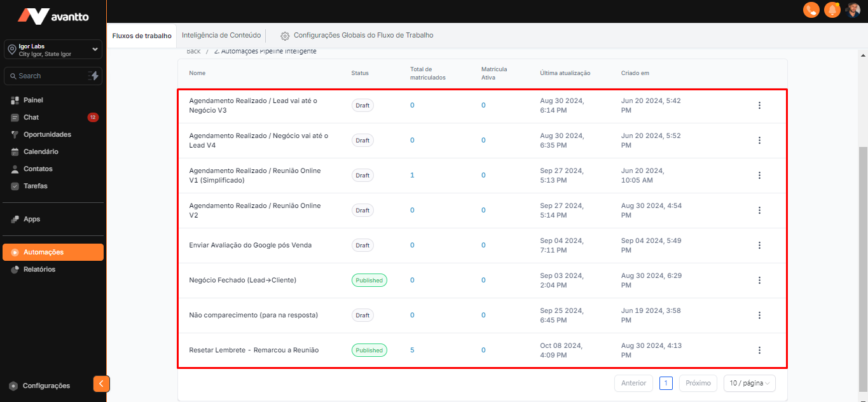The width and height of the screenshot is (868, 402).
Task: Click the user profile avatar
Action: tap(853, 10)
